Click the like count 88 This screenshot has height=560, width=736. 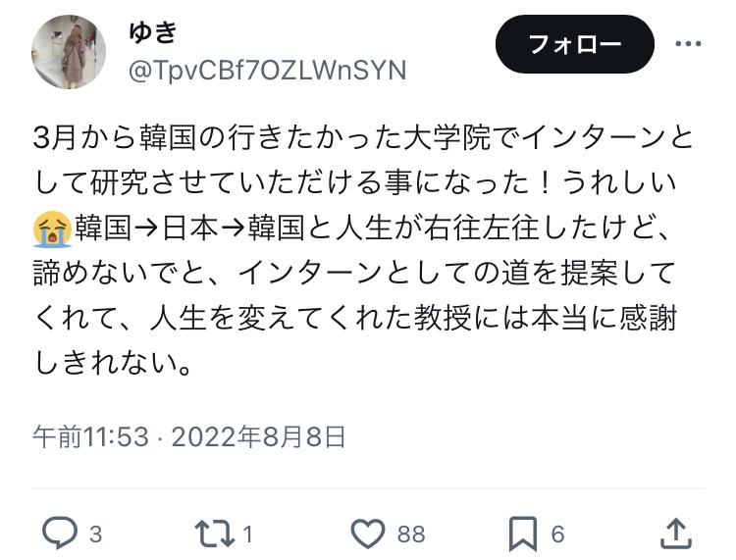coord(411,534)
